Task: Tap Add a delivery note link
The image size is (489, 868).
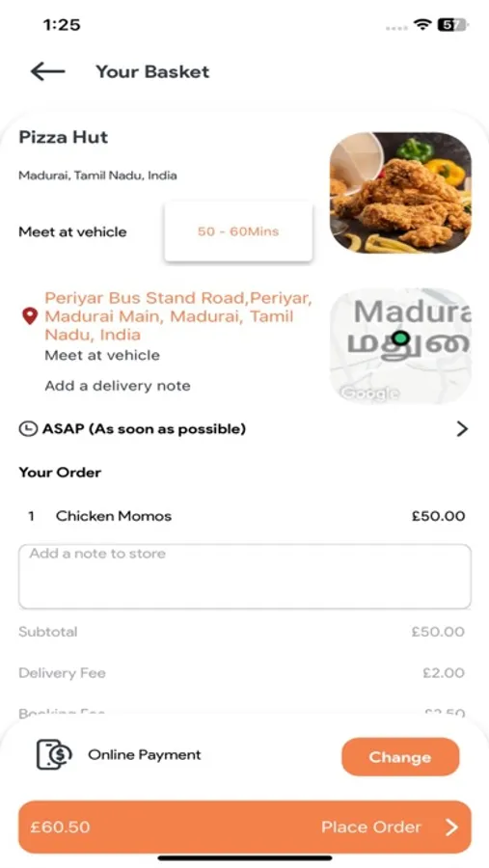Action: point(118,386)
